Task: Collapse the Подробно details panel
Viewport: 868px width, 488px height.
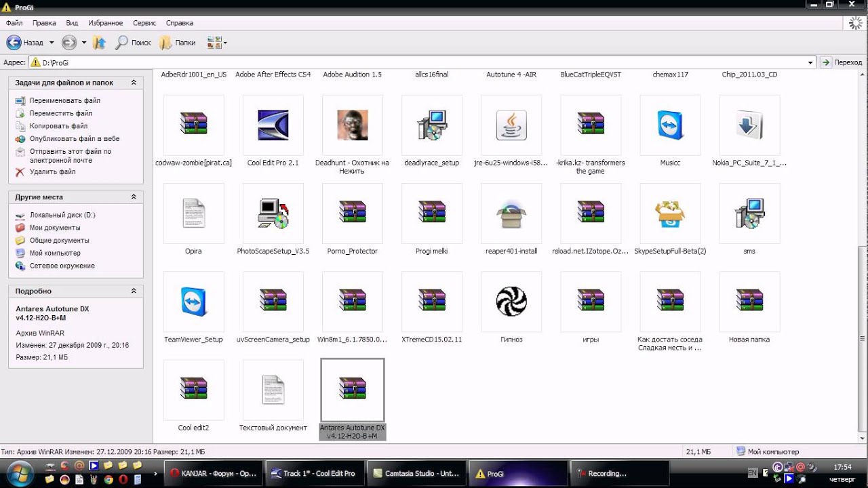Action: point(134,291)
